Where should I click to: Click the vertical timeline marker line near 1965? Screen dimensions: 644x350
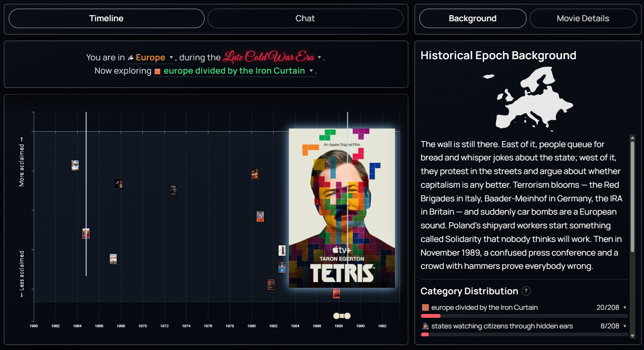tap(86, 194)
